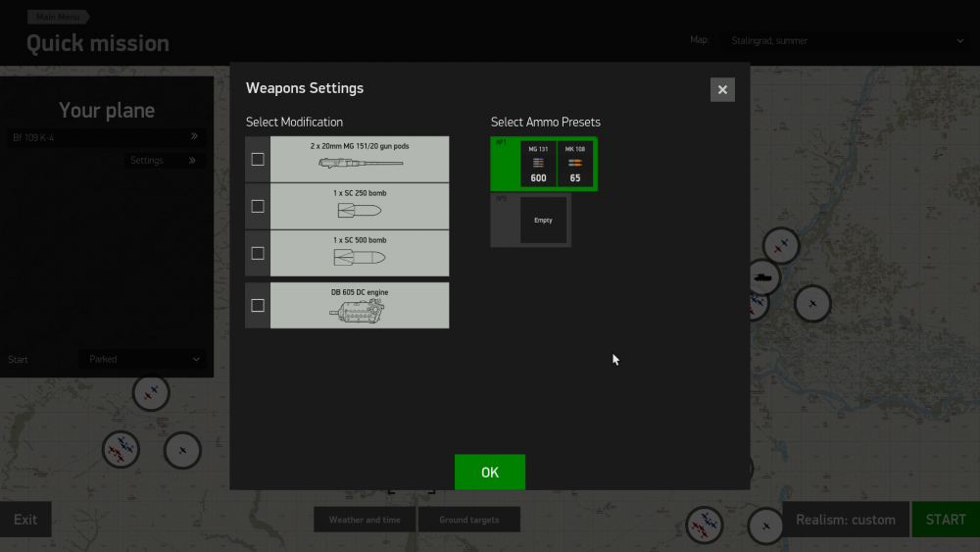Open the Weather and time tab
This screenshot has height=552, width=980.
[x=365, y=520]
